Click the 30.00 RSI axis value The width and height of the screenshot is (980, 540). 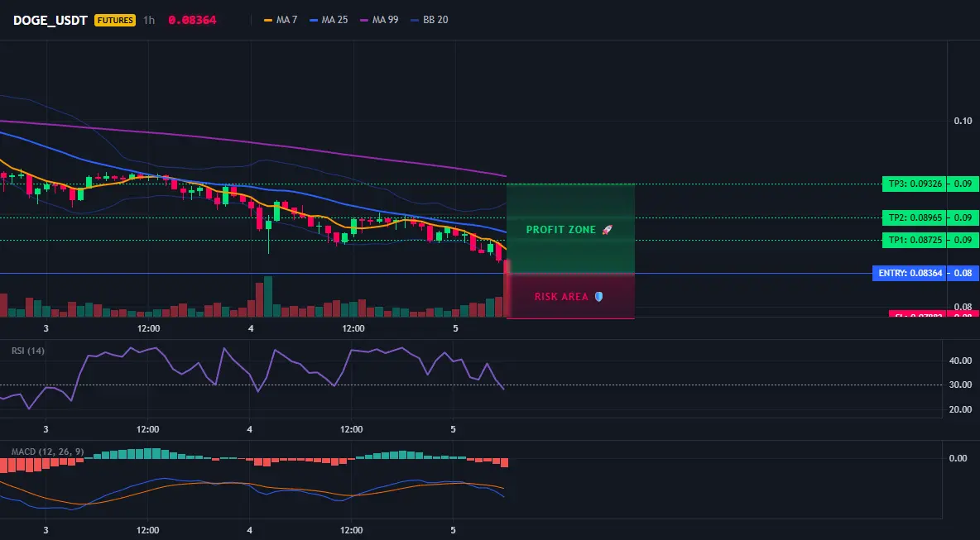coord(961,385)
